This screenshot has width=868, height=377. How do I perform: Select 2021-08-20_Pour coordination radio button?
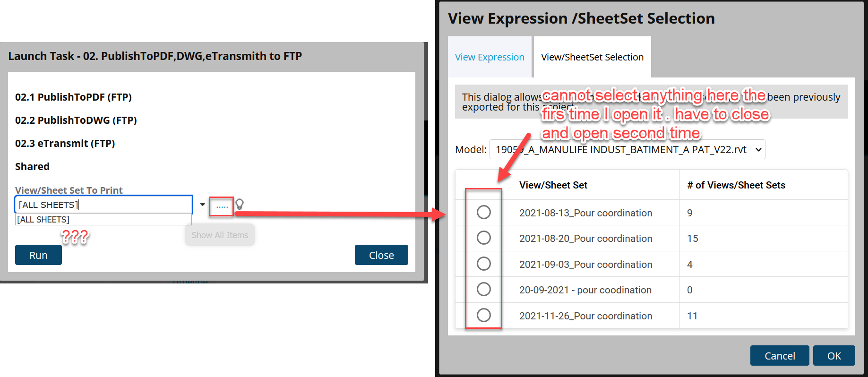(x=483, y=238)
